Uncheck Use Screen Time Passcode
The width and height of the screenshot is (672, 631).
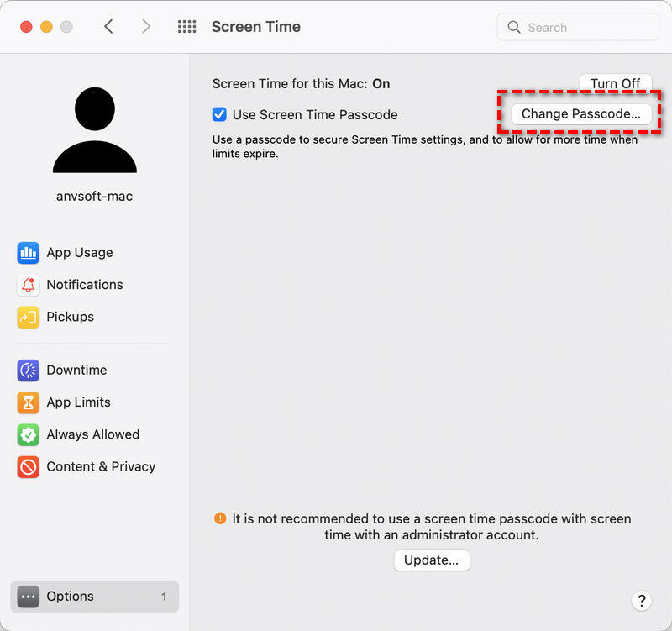coord(219,114)
